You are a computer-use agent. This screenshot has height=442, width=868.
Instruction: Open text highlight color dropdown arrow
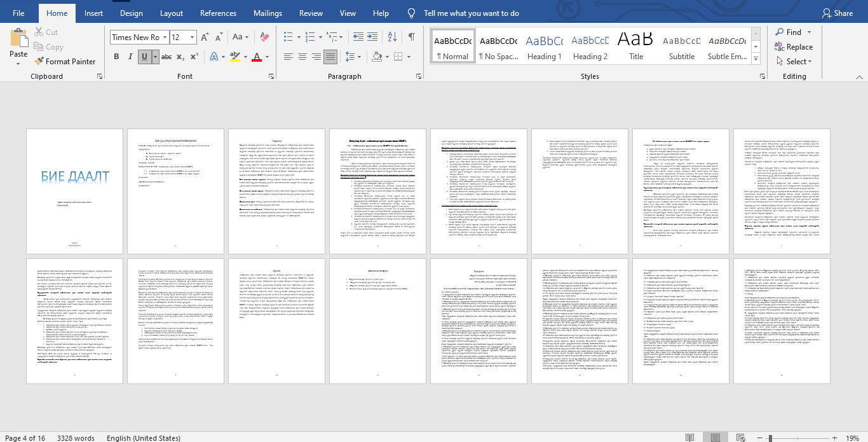click(245, 57)
